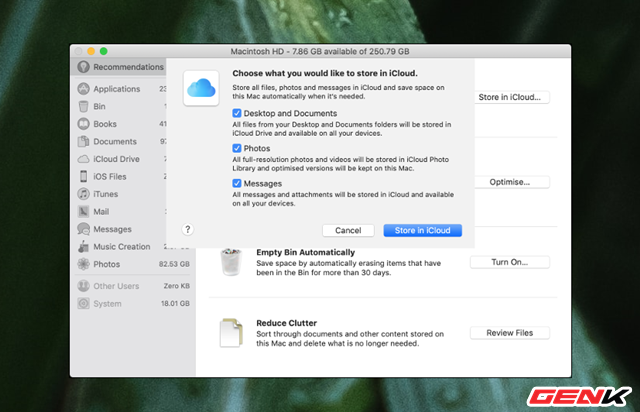Click Photos size value 82.53 GB
This screenshot has height=412, width=640.
click(x=174, y=264)
